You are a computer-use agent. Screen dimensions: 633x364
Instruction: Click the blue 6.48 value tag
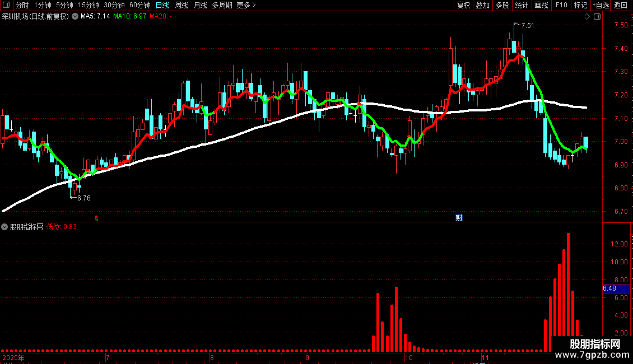[x=616, y=288]
